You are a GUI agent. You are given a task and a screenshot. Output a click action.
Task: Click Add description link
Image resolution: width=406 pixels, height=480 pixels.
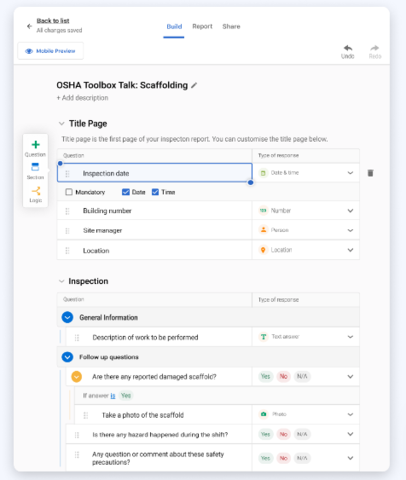[82, 98]
